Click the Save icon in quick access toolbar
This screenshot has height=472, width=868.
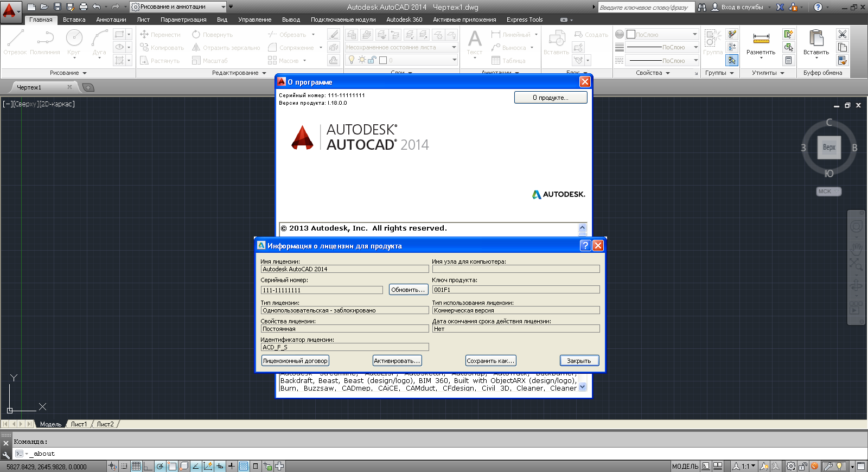point(58,7)
